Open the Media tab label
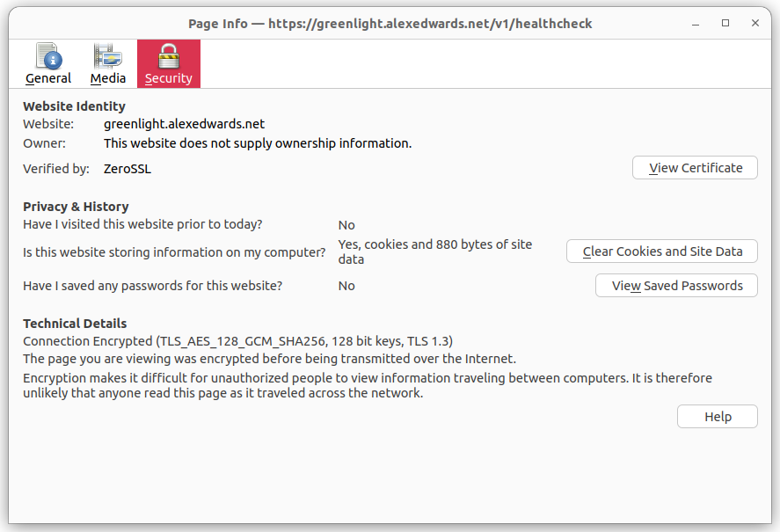Screen dimensions: 780x532 (x=108, y=78)
